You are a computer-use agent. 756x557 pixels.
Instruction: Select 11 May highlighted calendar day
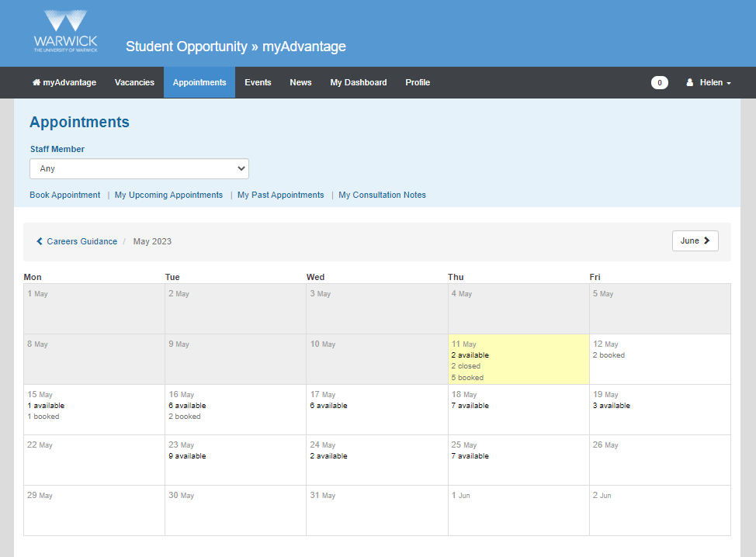518,359
